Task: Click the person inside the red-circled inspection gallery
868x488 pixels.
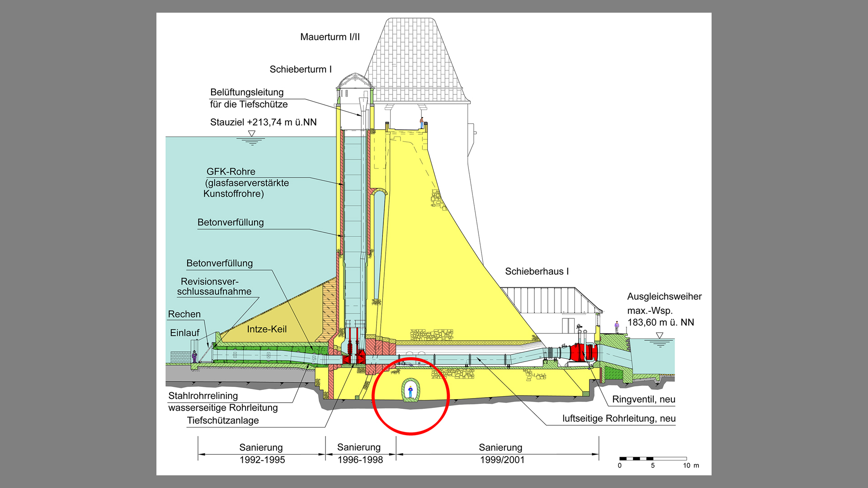Action: click(410, 391)
